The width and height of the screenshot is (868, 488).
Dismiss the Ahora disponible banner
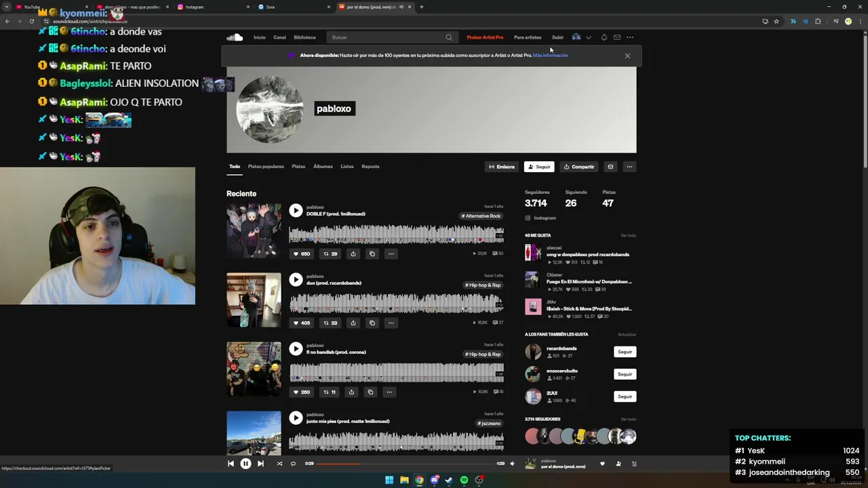tap(627, 56)
